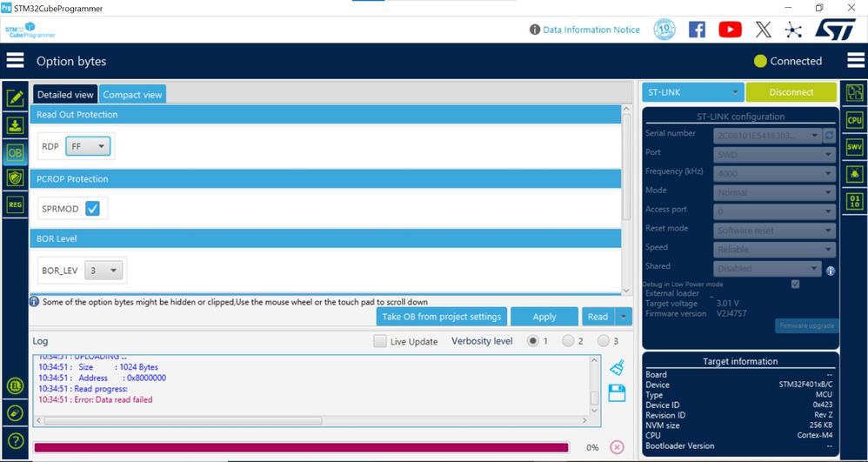This screenshot has height=462, width=868.
Task: Save the log with floppy disk icon
Action: pos(617,392)
